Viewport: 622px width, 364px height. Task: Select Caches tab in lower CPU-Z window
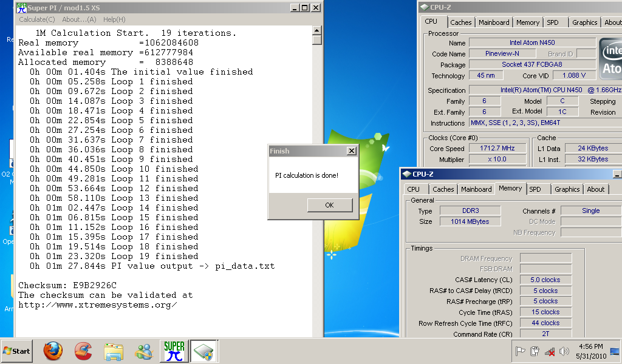pos(443,189)
